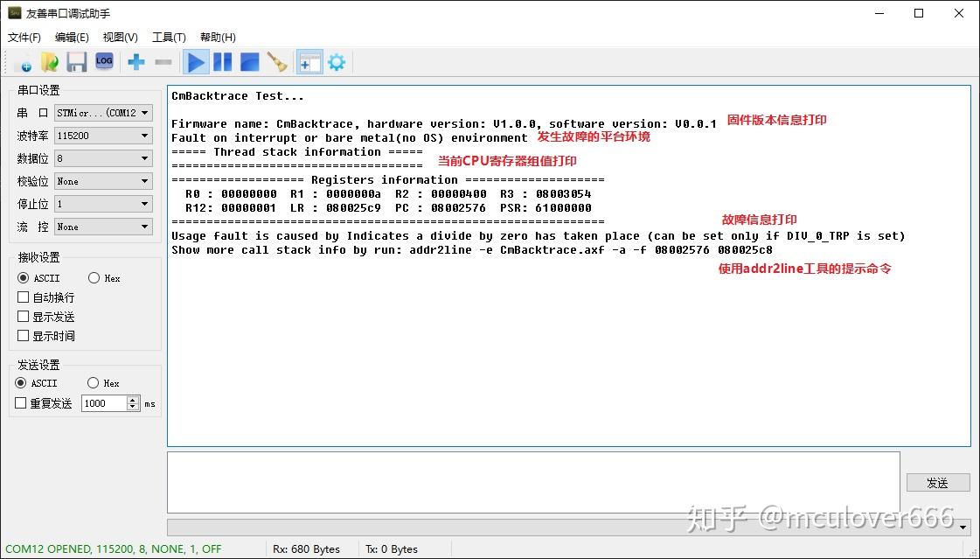This screenshot has height=559, width=980.
Task: Click the 'addr2line -e CmBacktrace.axf' command line
Action: pos(472,250)
